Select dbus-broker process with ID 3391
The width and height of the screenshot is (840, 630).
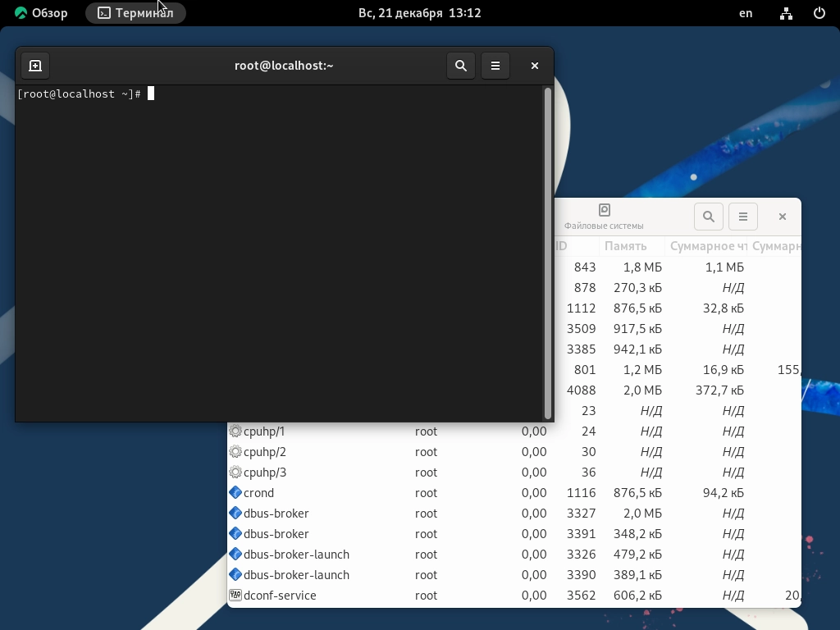[x=514, y=533]
